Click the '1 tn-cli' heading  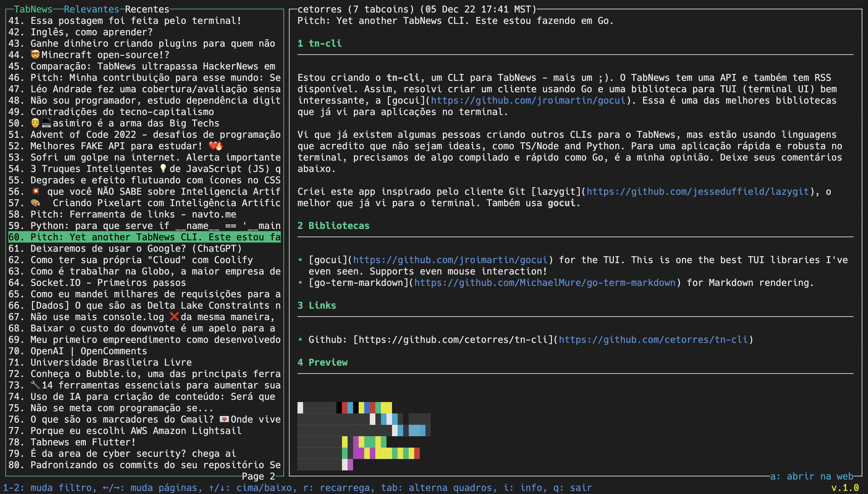click(x=319, y=43)
